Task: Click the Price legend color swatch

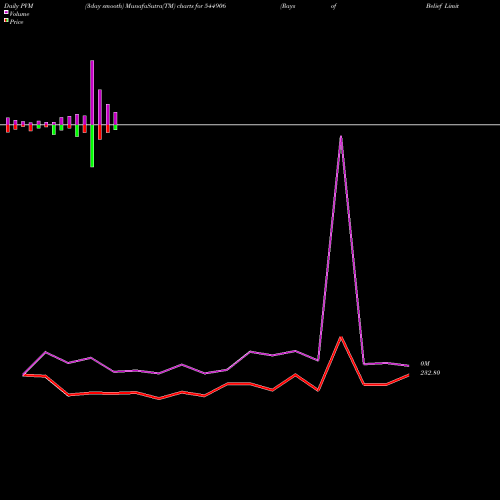Action: (x=6, y=21)
